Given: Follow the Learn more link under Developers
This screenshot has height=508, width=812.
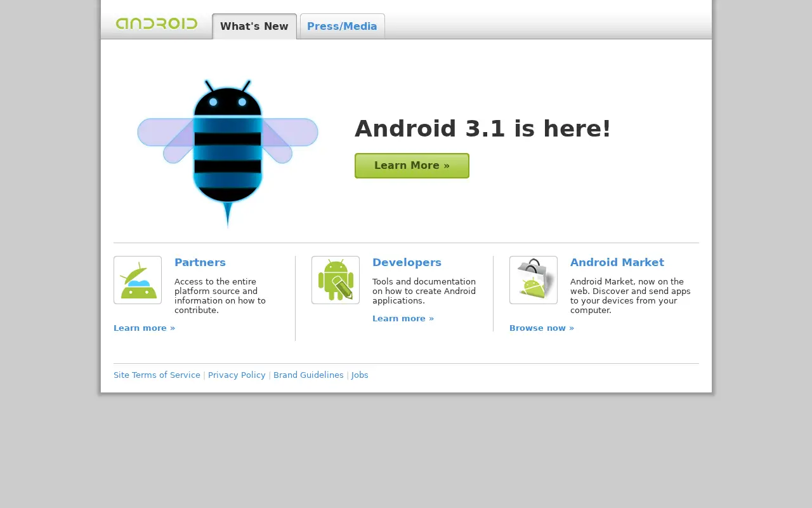Looking at the screenshot, I should [403, 319].
